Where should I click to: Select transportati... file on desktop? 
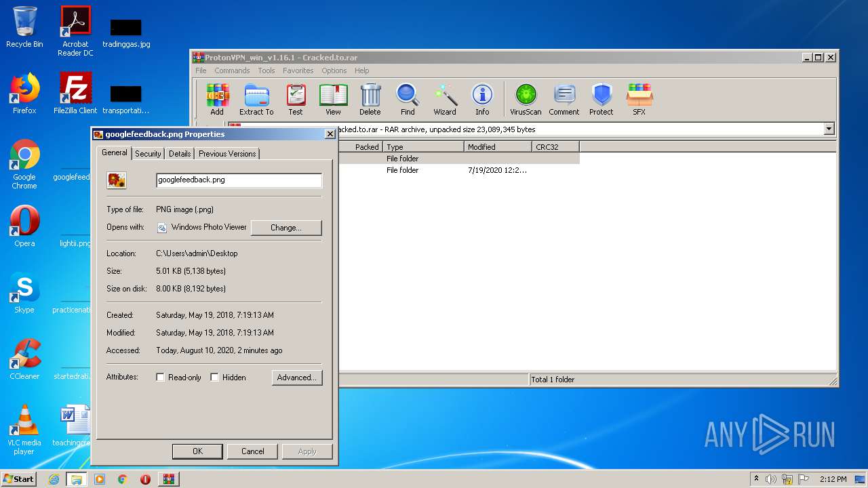(x=126, y=99)
